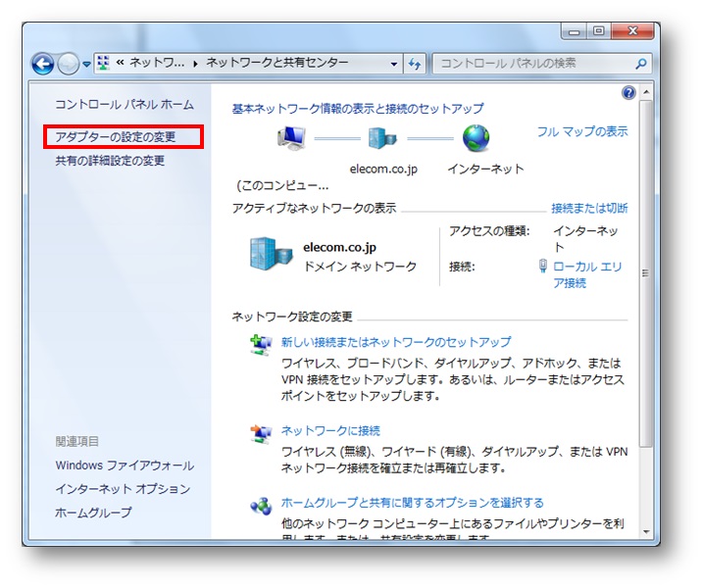Open ローカル エリア接続 link
Screen dimensions: 702x588
click(587, 274)
